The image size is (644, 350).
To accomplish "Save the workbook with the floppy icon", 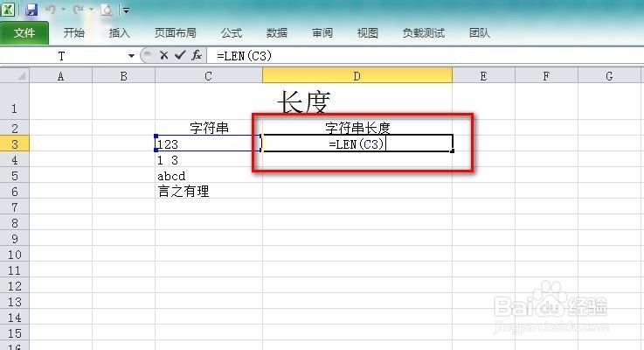I will point(31,10).
